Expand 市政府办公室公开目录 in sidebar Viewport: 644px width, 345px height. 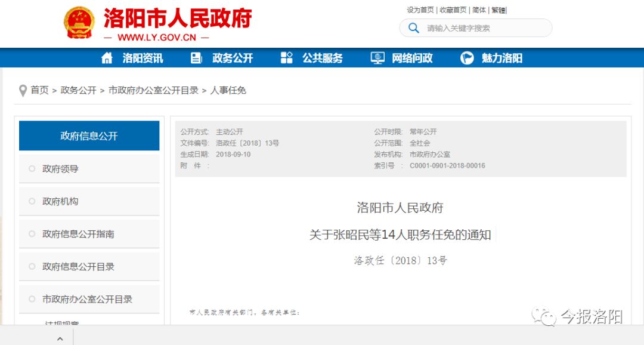[x=87, y=299]
